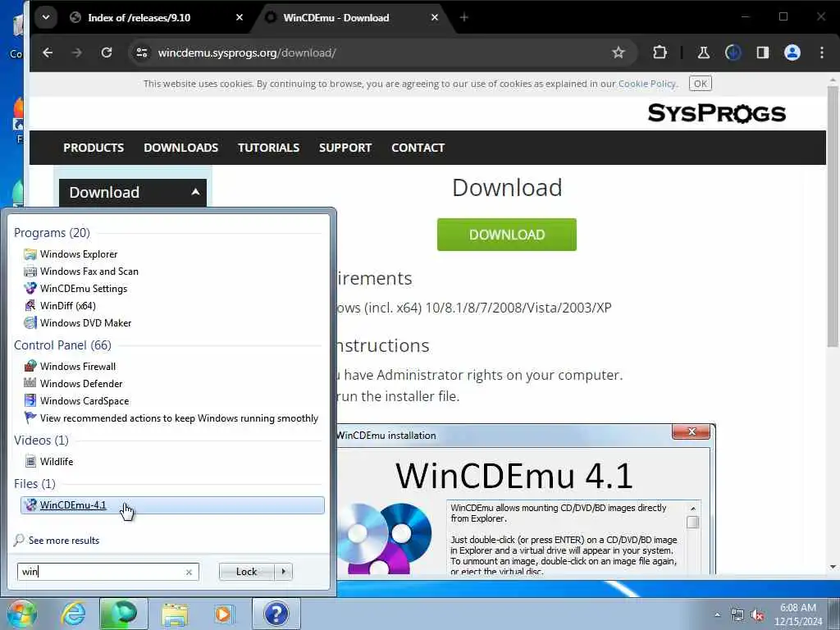Image resolution: width=840 pixels, height=630 pixels.
Task: Open the WinCDEmu-4.1 file result
Action: pos(172,505)
